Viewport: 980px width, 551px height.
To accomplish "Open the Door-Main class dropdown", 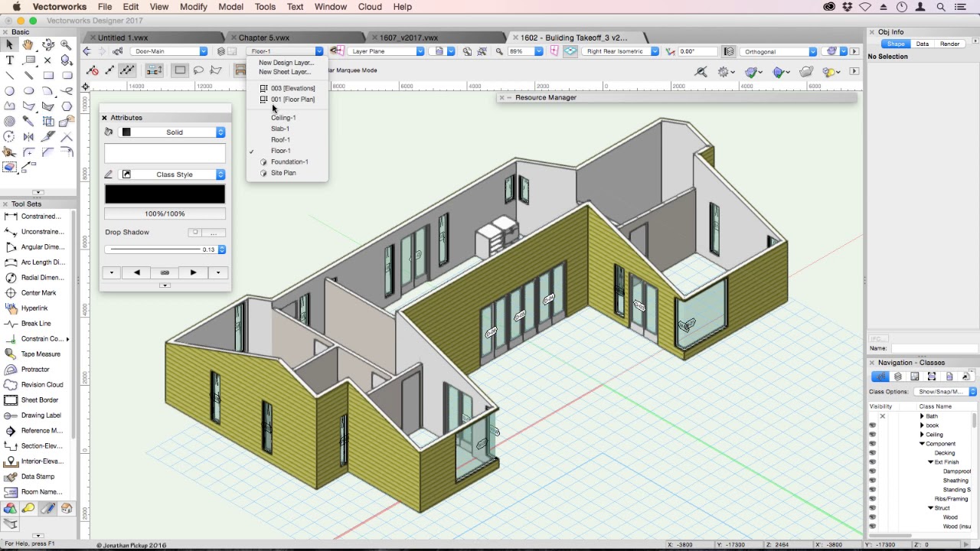I will coord(170,51).
